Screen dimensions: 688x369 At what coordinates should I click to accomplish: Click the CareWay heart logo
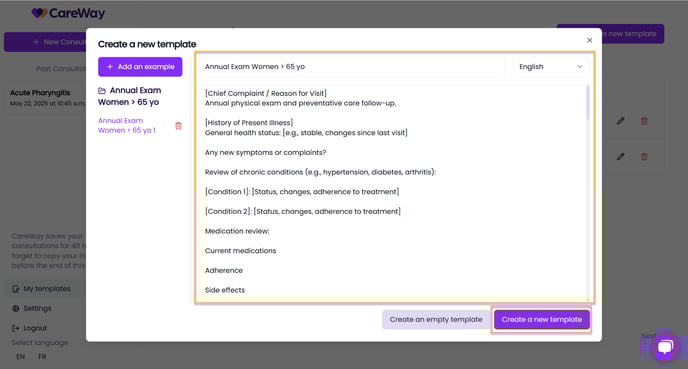(x=39, y=13)
